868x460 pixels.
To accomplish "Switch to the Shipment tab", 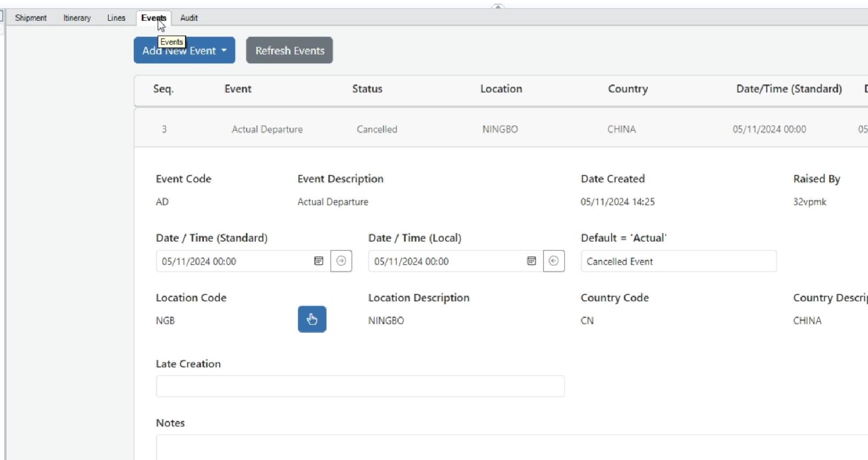I will pos(30,18).
